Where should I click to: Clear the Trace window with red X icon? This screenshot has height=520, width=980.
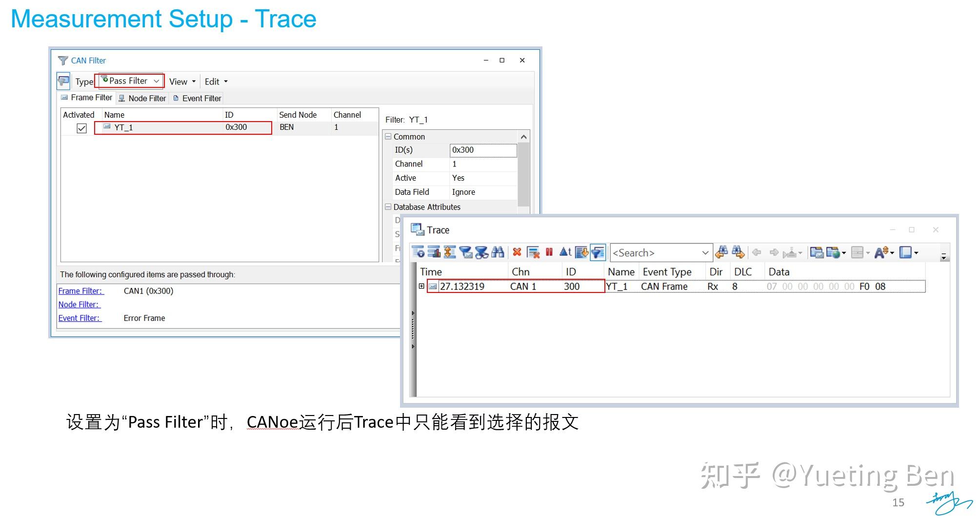pos(518,252)
